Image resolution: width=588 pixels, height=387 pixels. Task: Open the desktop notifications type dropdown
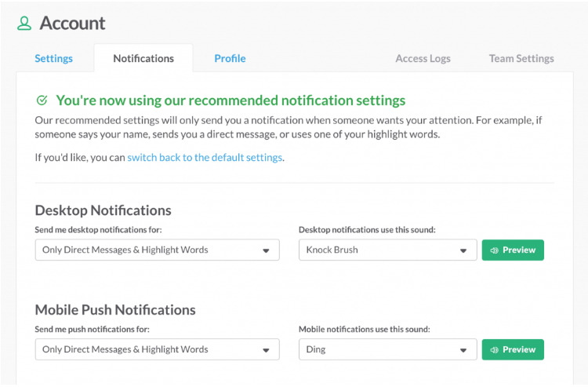click(157, 250)
